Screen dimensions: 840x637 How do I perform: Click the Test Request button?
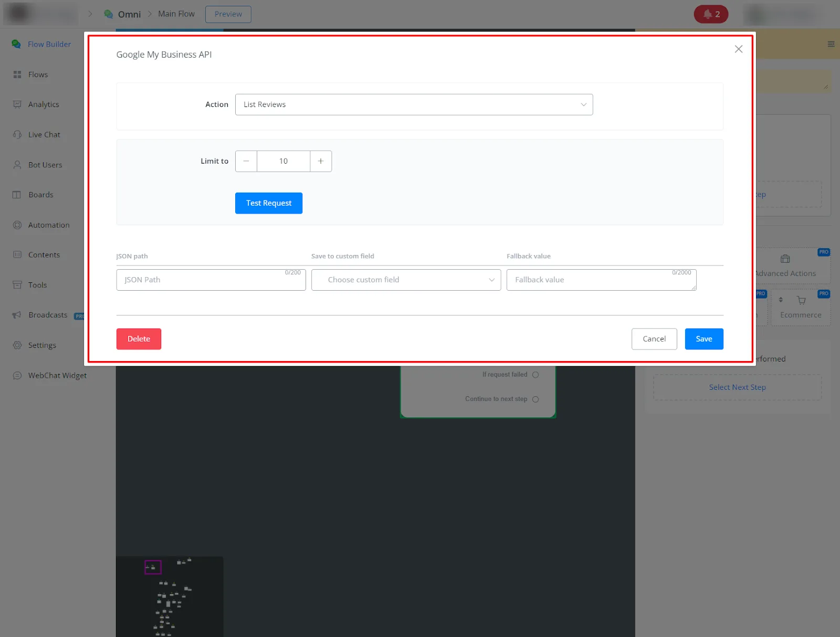coord(269,203)
